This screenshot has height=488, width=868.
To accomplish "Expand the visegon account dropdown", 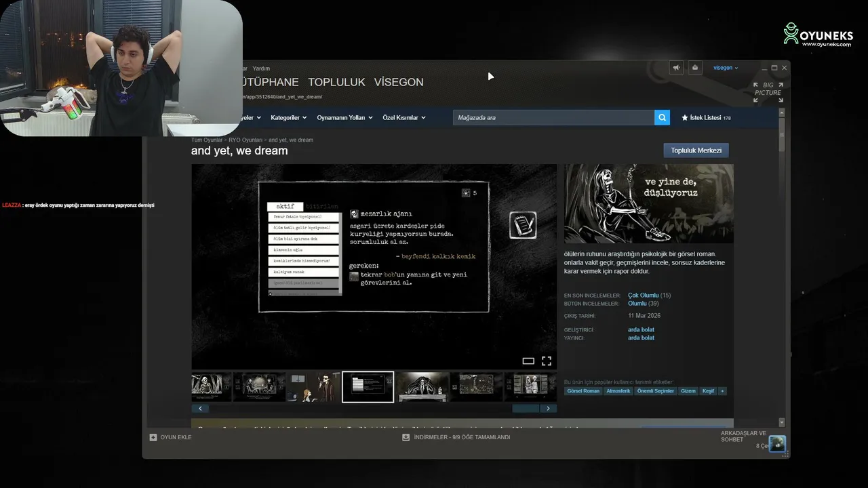I will click(726, 68).
